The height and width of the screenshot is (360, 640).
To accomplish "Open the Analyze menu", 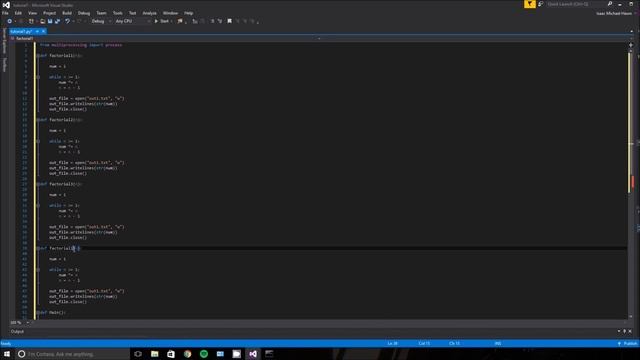I will (149, 13).
